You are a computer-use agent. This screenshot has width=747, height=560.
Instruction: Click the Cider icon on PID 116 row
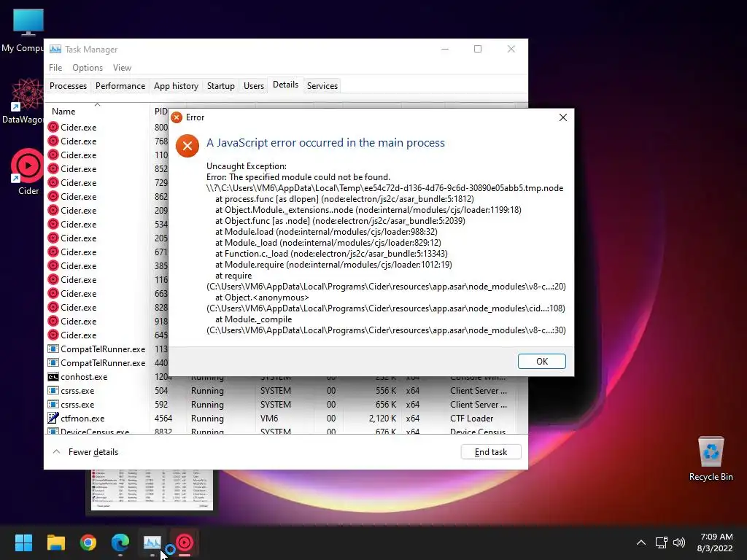(x=53, y=279)
